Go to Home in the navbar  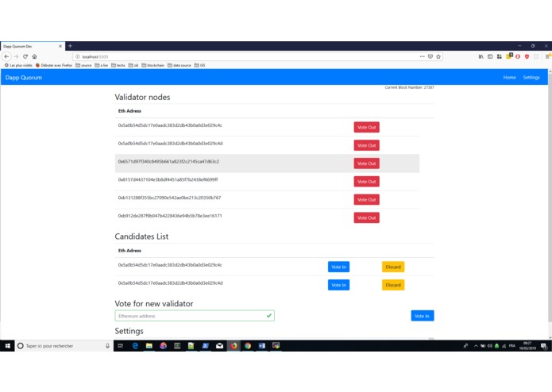tap(509, 77)
